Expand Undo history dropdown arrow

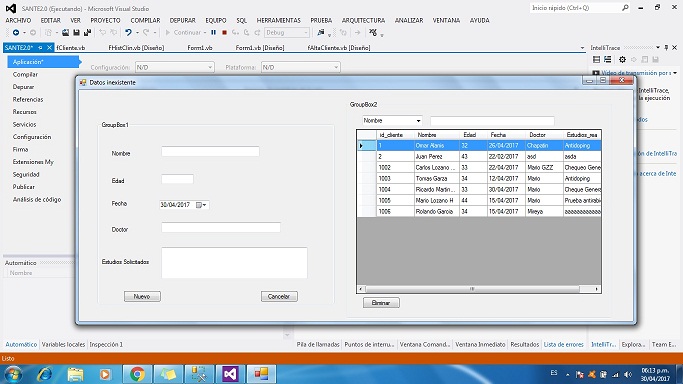pos(137,33)
